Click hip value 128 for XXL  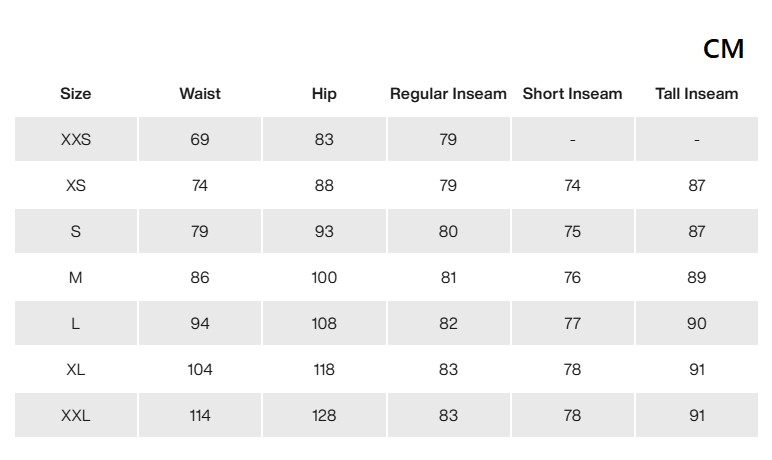point(324,415)
